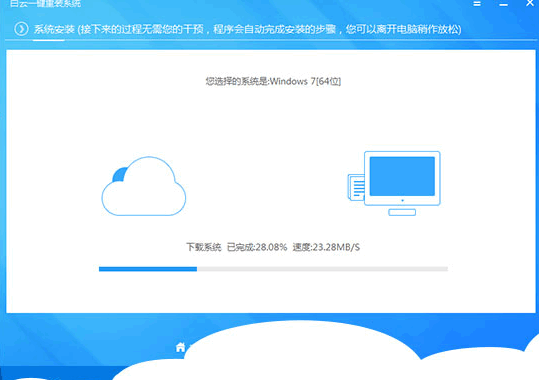The height and width of the screenshot is (380, 539).
Task: Click the 白云一键重装系统 title text
Action: (x=45, y=4)
